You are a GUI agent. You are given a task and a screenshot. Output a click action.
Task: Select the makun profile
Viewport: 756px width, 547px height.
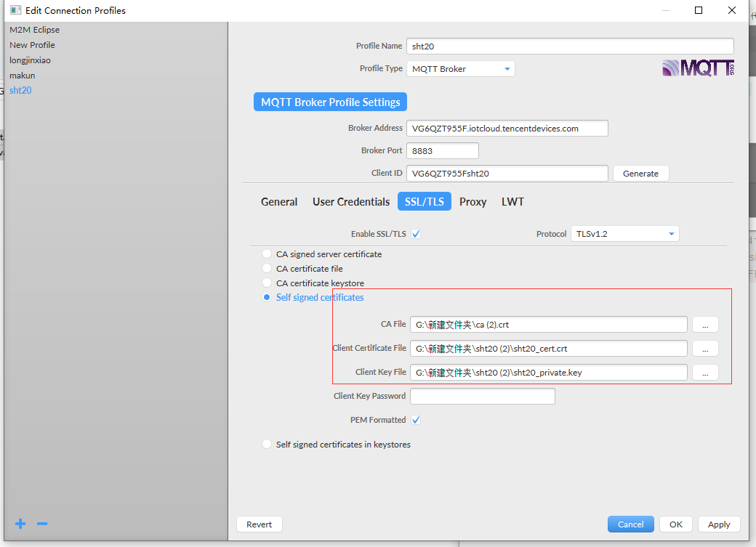[22, 75]
